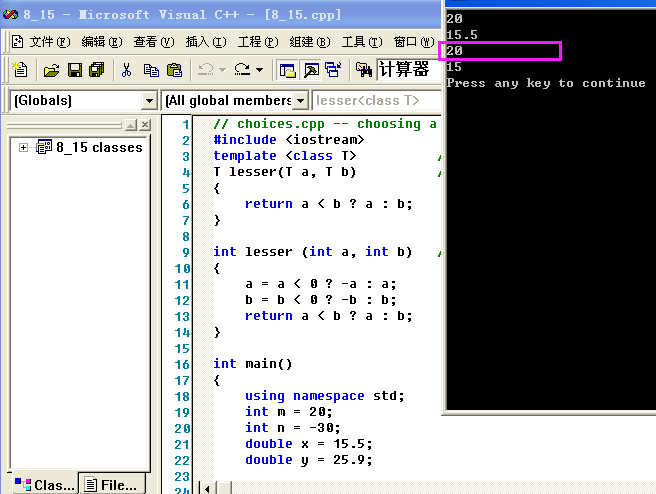Click the Save All icon
Image resolution: width=656 pixels, height=494 pixels.
[x=97, y=70]
